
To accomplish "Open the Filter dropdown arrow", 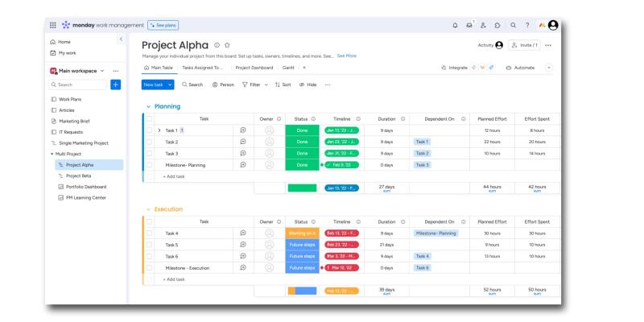I will 266,85.
